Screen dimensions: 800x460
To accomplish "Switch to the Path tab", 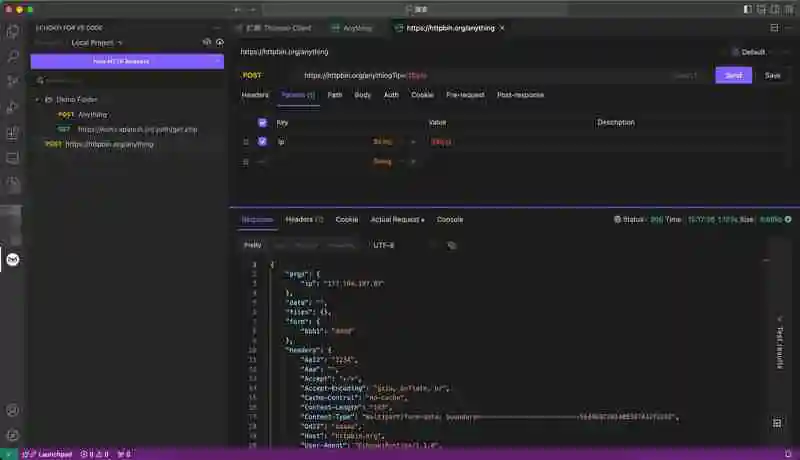I will [x=335, y=95].
